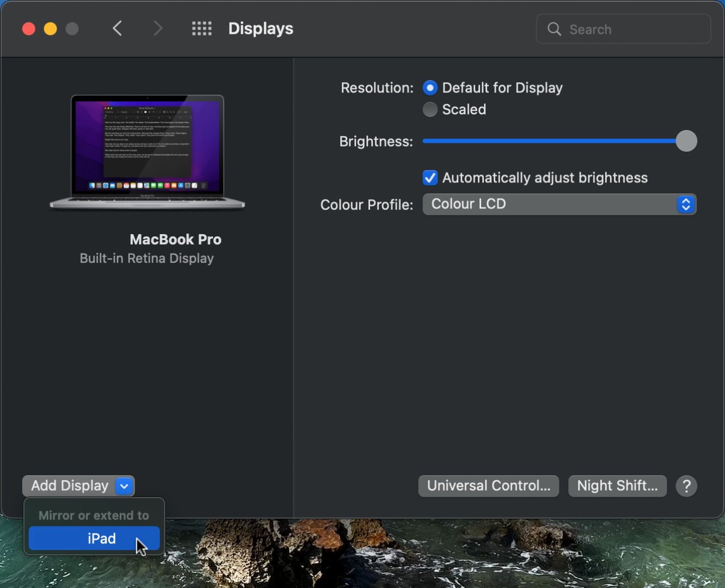Go back with the left chevron

[117, 28]
